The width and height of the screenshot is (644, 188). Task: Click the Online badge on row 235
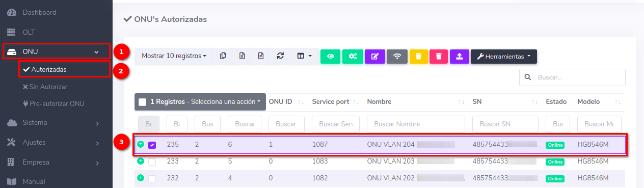(555, 145)
